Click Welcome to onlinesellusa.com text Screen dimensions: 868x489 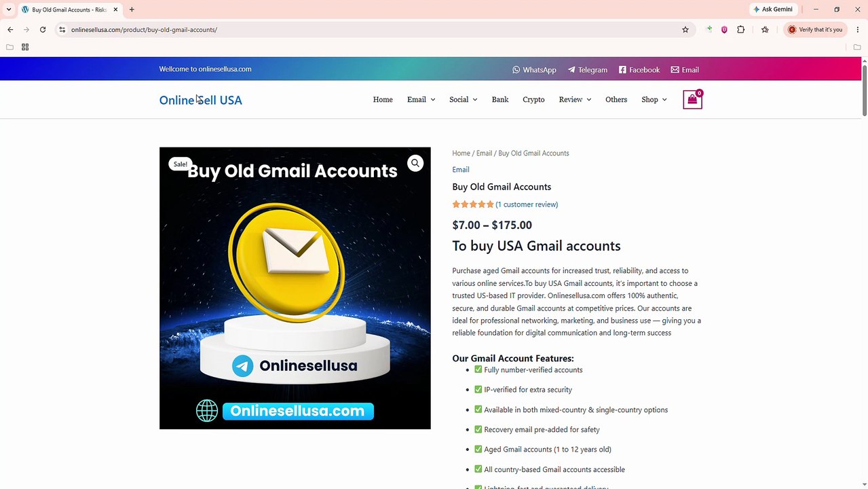[x=205, y=69]
